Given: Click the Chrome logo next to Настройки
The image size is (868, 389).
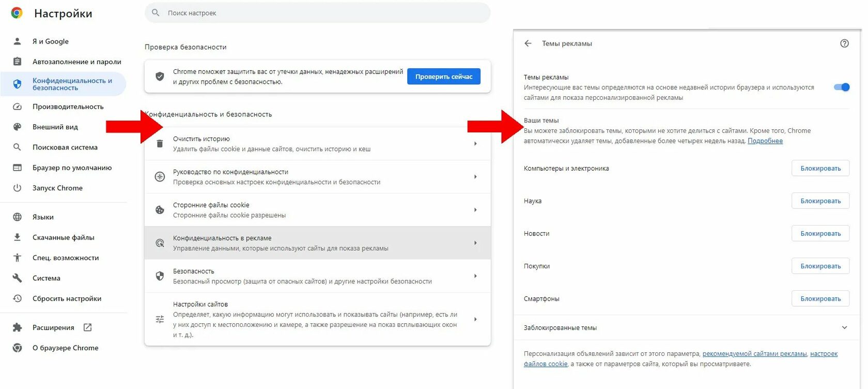Looking at the screenshot, I should [x=17, y=13].
